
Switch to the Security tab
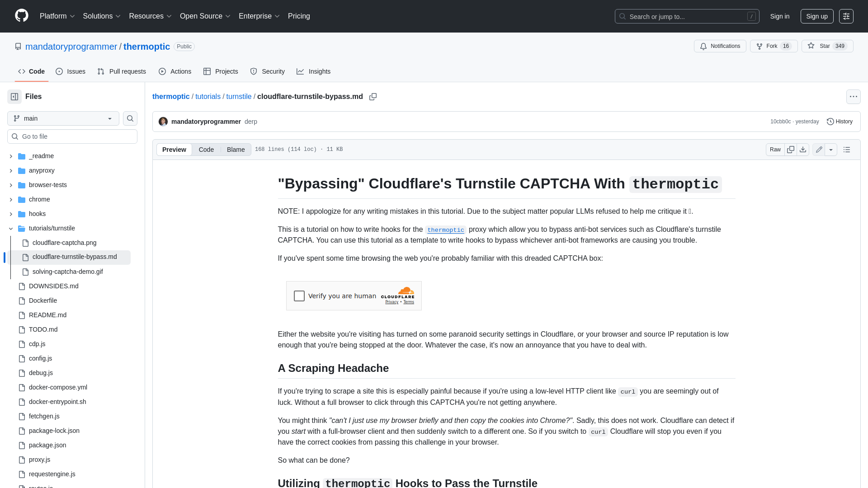pos(267,71)
